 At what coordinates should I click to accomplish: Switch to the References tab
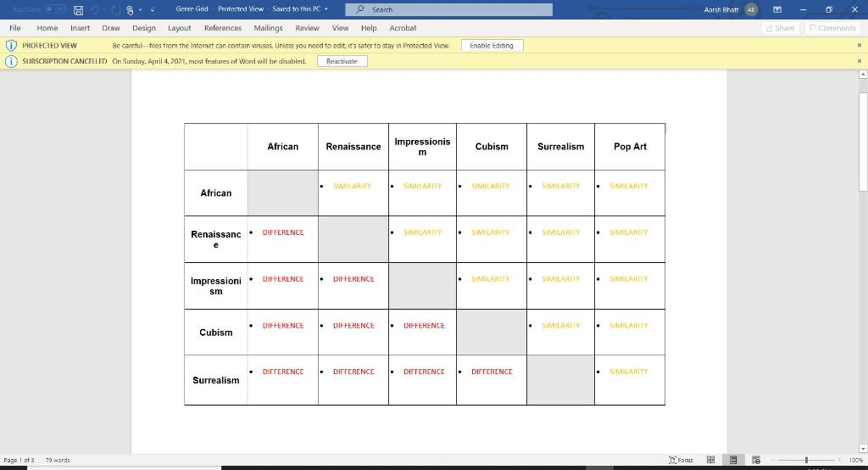pos(223,28)
